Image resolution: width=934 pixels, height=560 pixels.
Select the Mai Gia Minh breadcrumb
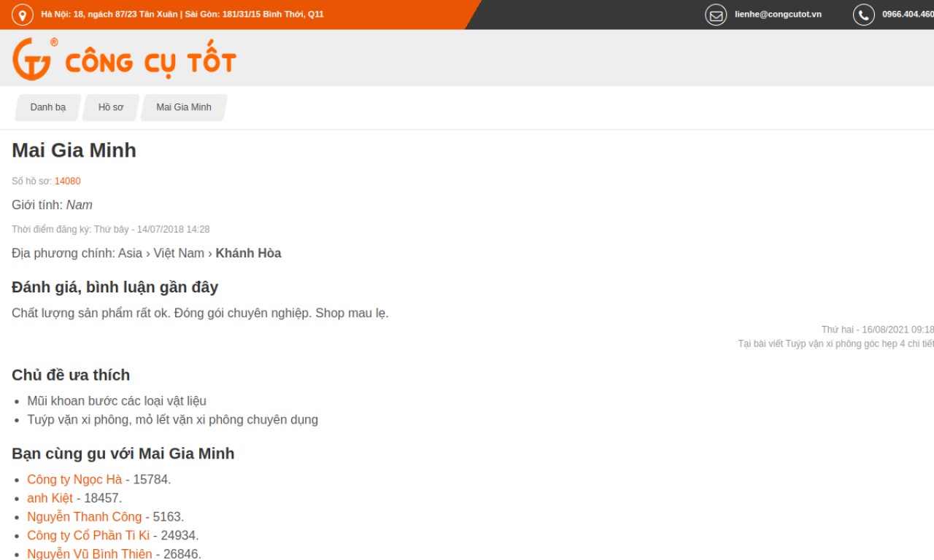[184, 107]
